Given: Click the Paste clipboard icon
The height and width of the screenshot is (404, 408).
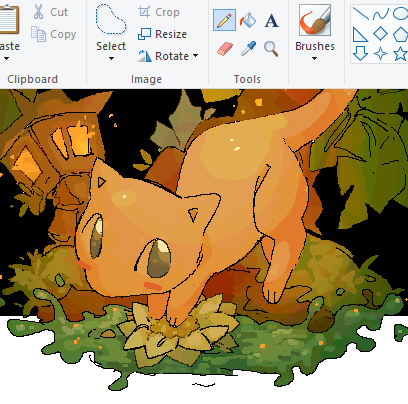Looking at the screenshot, I should (9, 19).
